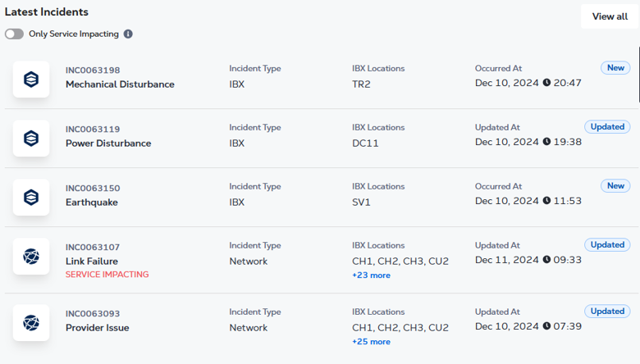Enable the Only Service Impacting toggle
The image size is (640, 364).
(14, 34)
